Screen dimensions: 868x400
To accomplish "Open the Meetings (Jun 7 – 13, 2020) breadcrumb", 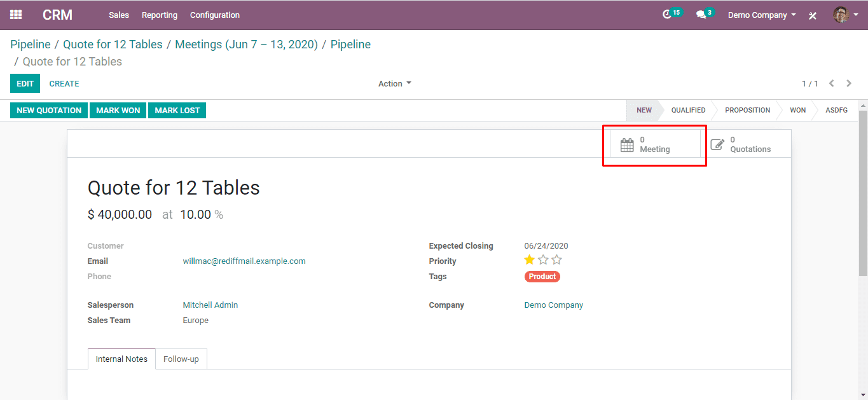I will (x=246, y=45).
